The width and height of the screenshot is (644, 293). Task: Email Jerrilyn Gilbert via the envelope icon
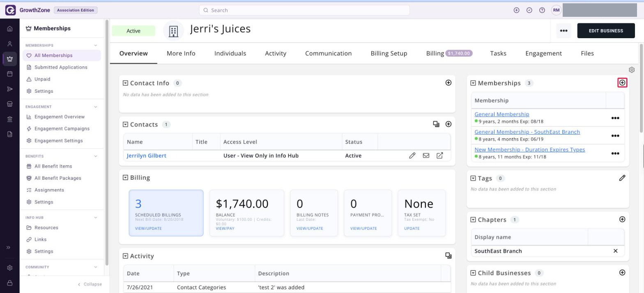point(426,156)
